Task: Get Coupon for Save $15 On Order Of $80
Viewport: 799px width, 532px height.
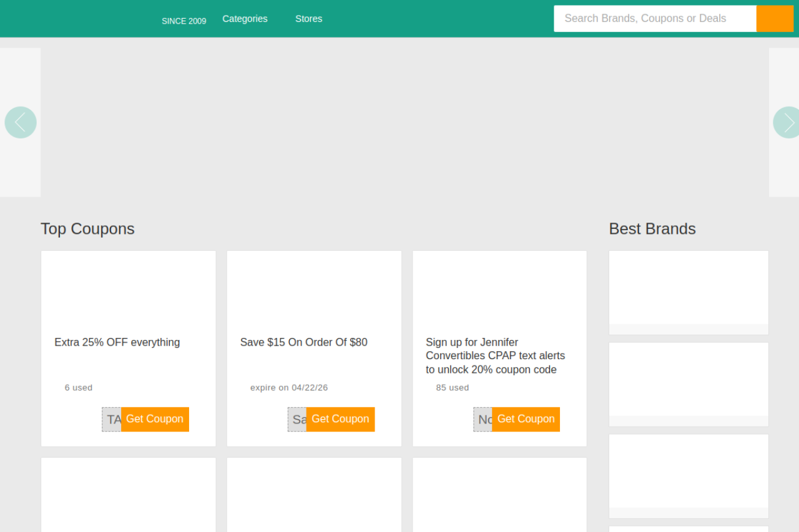Action: coord(340,419)
